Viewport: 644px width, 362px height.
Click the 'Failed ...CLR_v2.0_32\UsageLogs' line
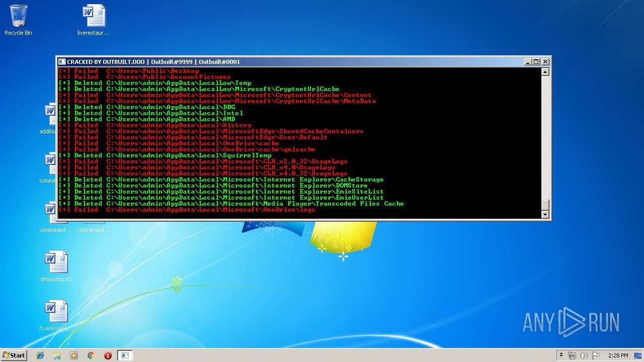coord(203,161)
